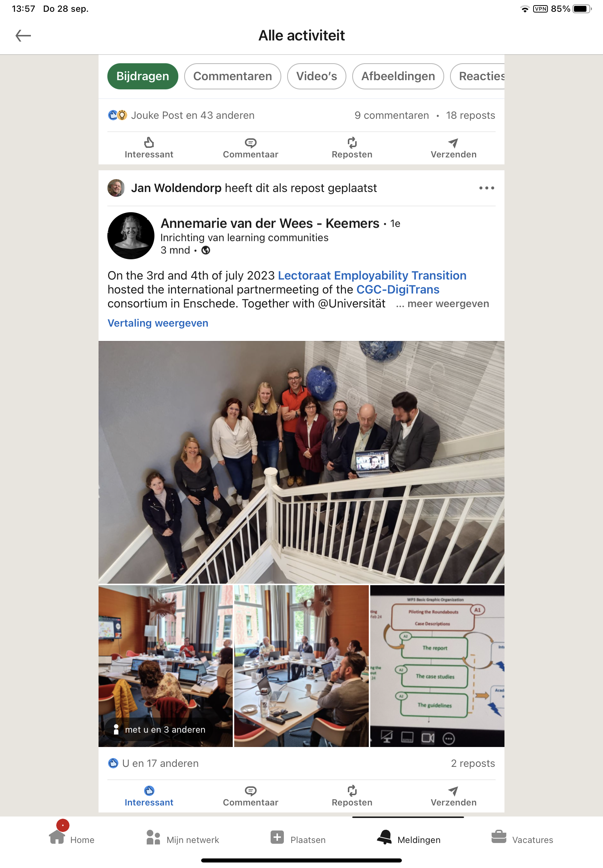The height and width of the screenshot is (868, 603).
Task: Tap the Plaatsen plus icon
Action: pyautogui.click(x=277, y=837)
